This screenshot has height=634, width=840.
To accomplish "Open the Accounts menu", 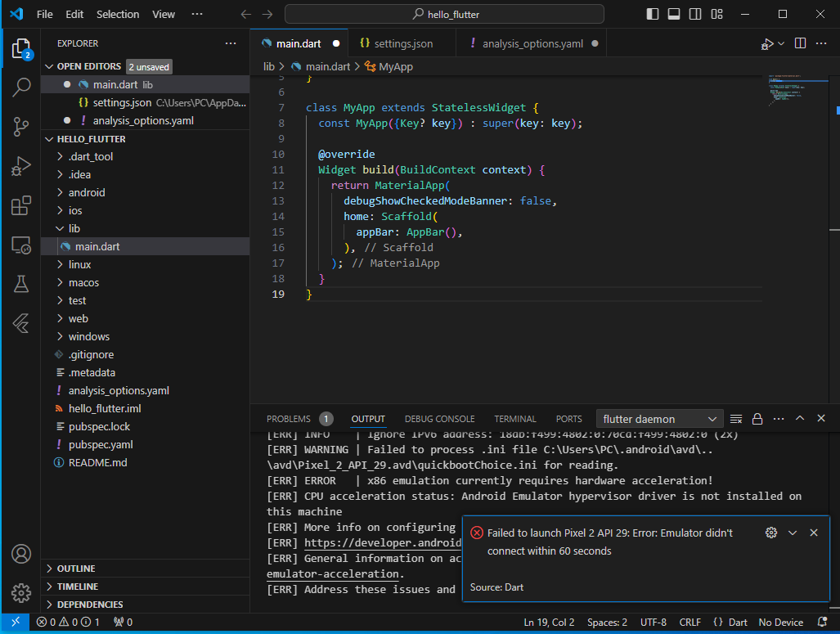I will tap(21, 554).
